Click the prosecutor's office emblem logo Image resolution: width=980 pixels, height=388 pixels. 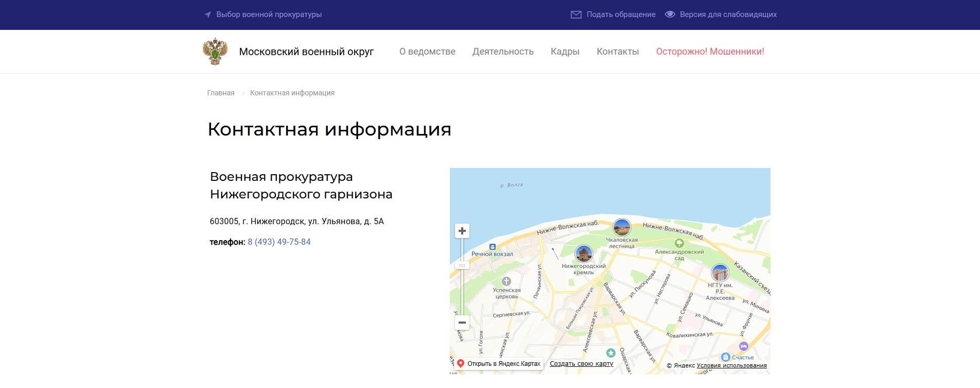[215, 52]
